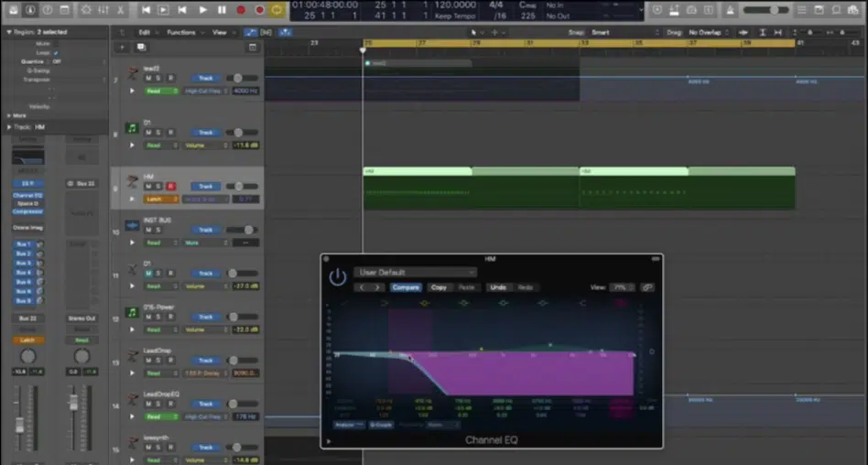Click the Pause transport button
The image size is (868, 465).
pyautogui.click(x=222, y=10)
